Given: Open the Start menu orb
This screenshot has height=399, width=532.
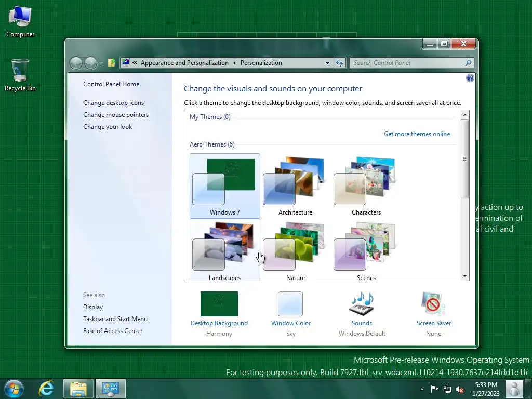Looking at the screenshot, I should tap(14, 389).
